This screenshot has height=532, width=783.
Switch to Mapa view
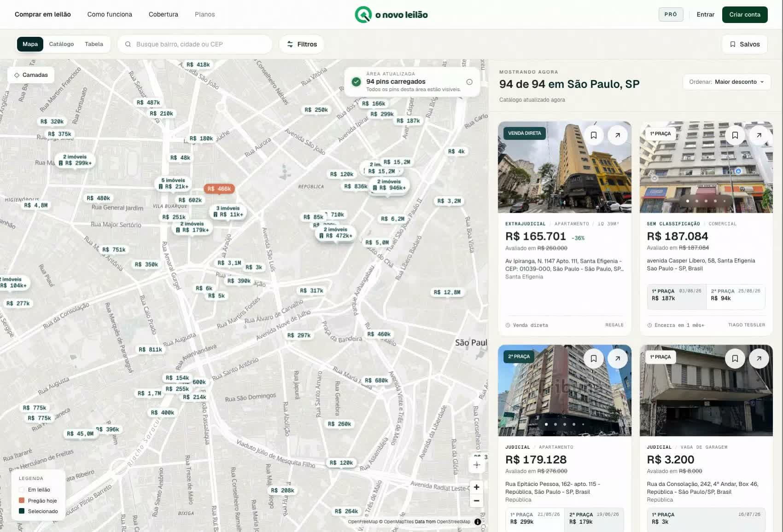point(30,44)
